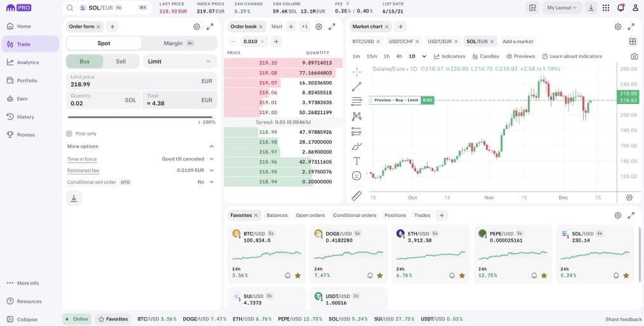
Task: Switch to the Conditional orders tab
Action: point(355,215)
